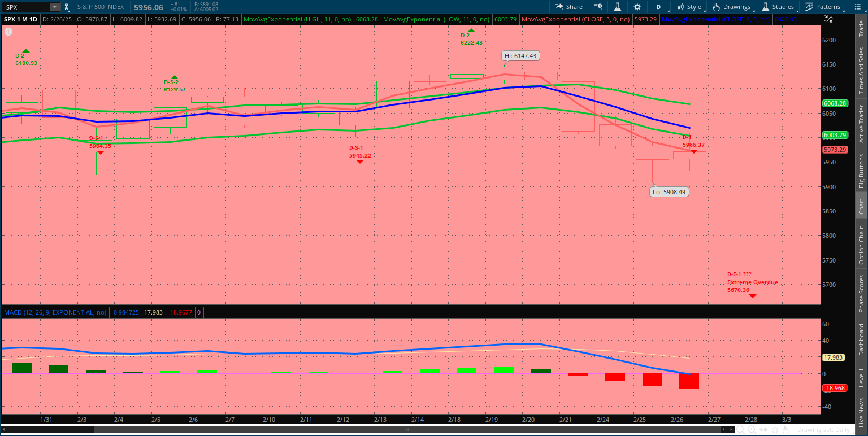
Task: Open the SPX symbol dropdown arrow
Action: pyautogui.click(x=54, y=7)
